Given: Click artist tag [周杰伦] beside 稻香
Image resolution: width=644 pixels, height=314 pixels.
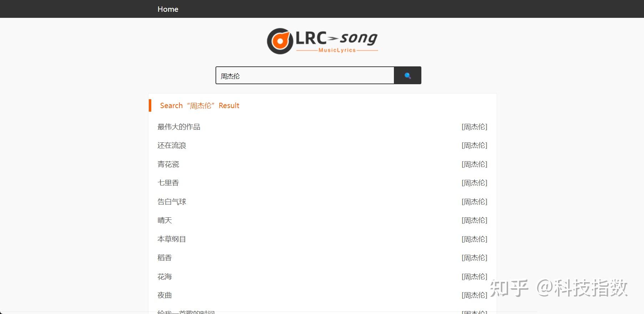Looking at the screenshot, I should point(474,258).
